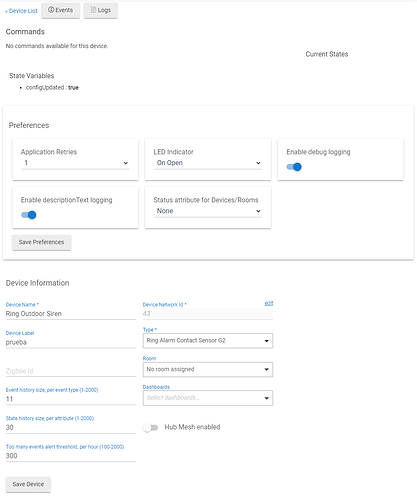The height and width of the screenshot is (500, 417).
Task: Click the Too many events alert threshold field
Action: click(x=71, y=456)
